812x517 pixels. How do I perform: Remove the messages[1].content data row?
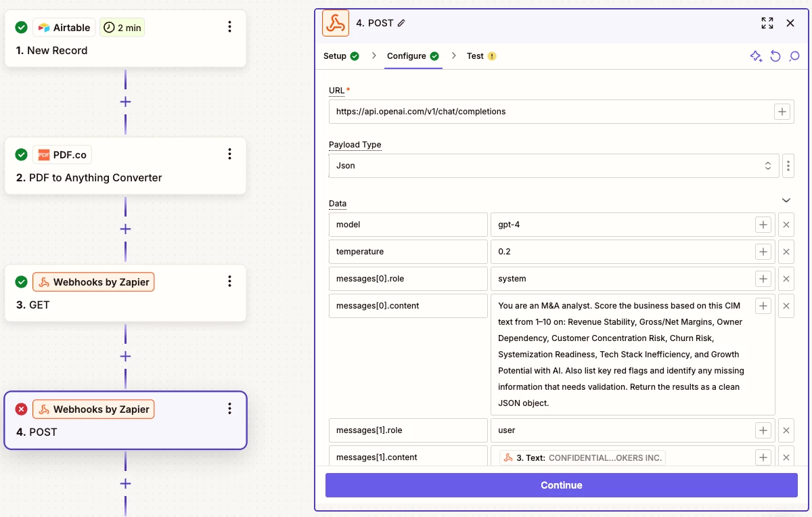coord(786,457)
